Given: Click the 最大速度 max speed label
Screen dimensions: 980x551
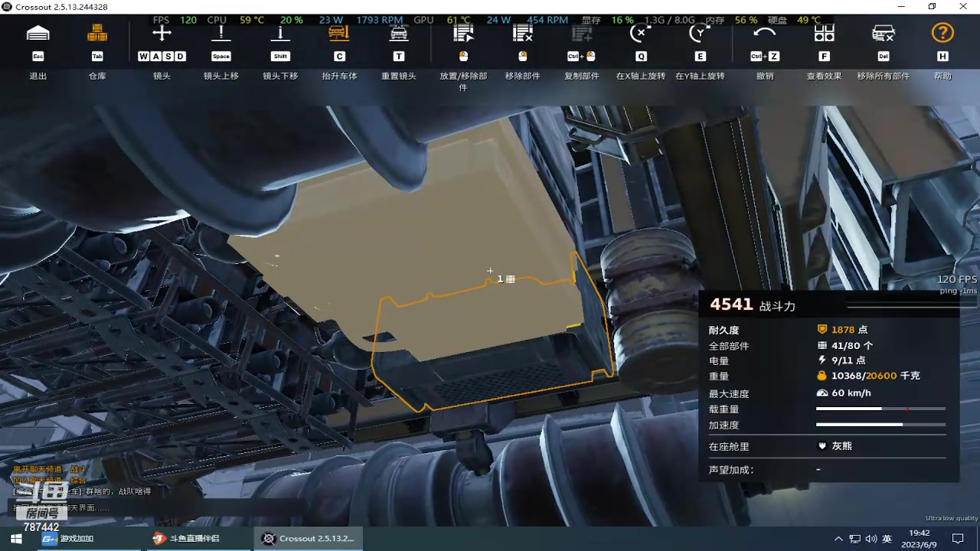Looking at the screenshot, I should 729,393.
